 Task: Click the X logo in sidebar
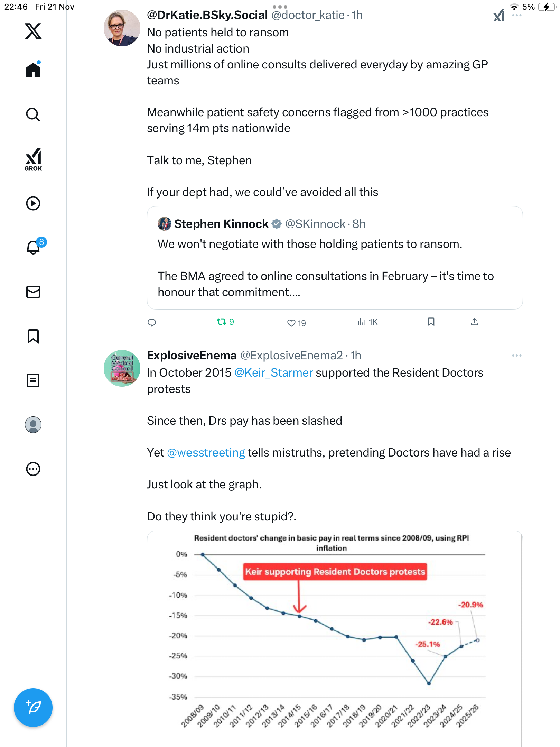point(33,31)
